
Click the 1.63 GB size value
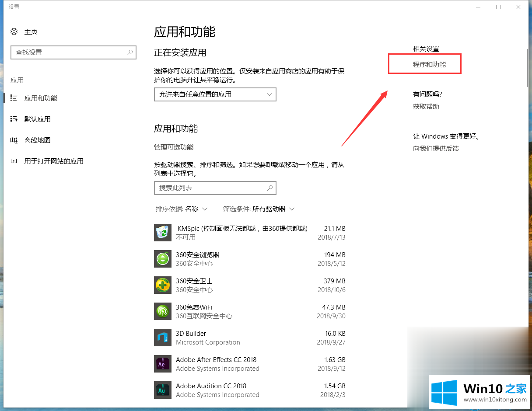[x=335, y=360]
